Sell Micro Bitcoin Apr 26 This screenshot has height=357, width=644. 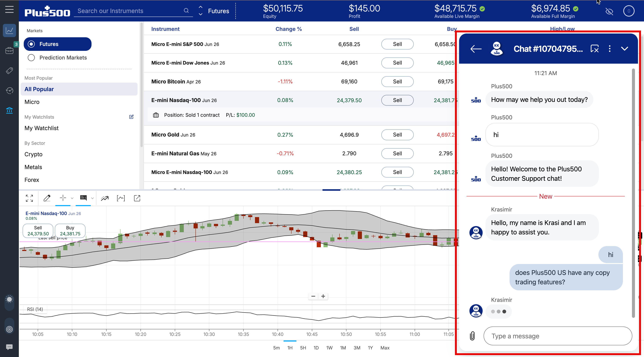tap(397, 82)
